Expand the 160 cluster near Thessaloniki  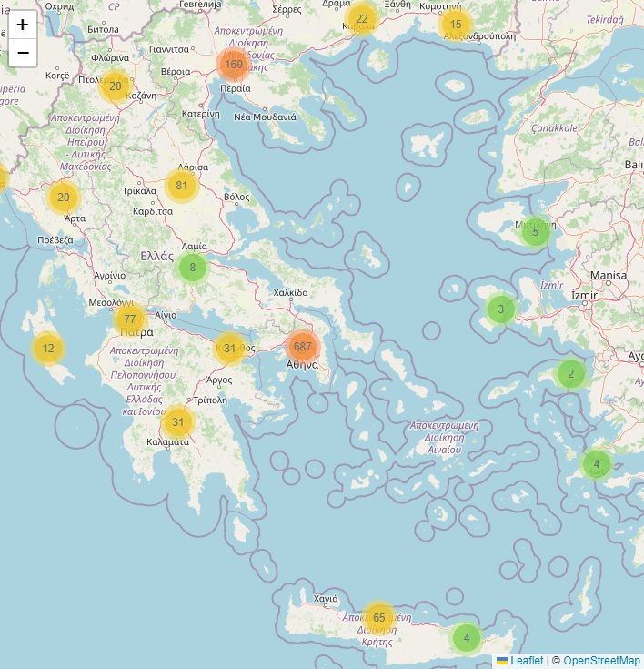pyautogui.click(x=233, y=65)
